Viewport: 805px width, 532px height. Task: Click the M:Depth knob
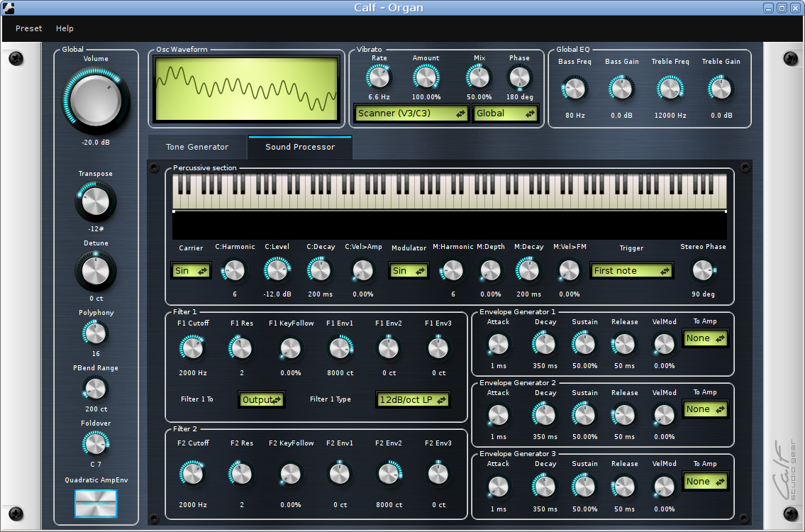490,270
